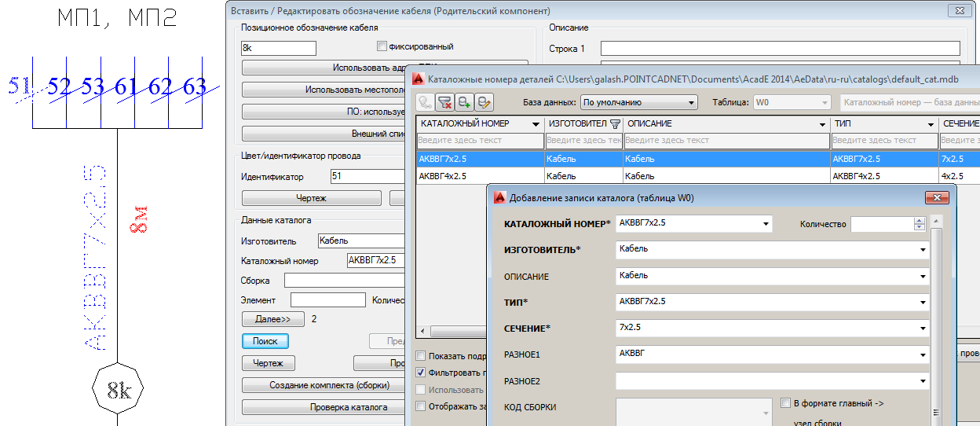Viewport: 980px width, 426px height.
Task: Click the ОПИСАНИЕ column filter text field
Action: [726, 141]
